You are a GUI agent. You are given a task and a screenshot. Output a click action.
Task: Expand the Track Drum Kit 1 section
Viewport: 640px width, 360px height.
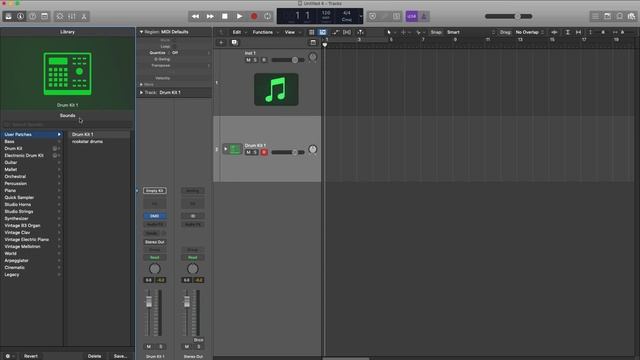point(141,93)
